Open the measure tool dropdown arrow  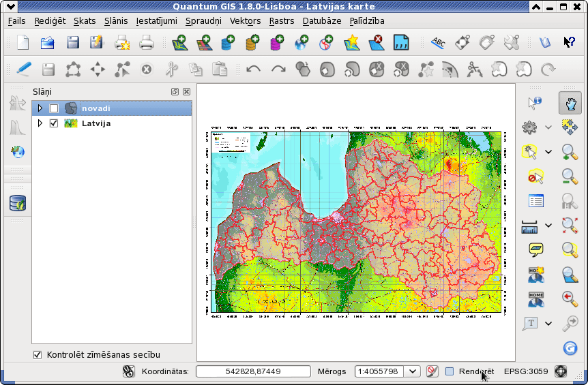tap(548, 226)
